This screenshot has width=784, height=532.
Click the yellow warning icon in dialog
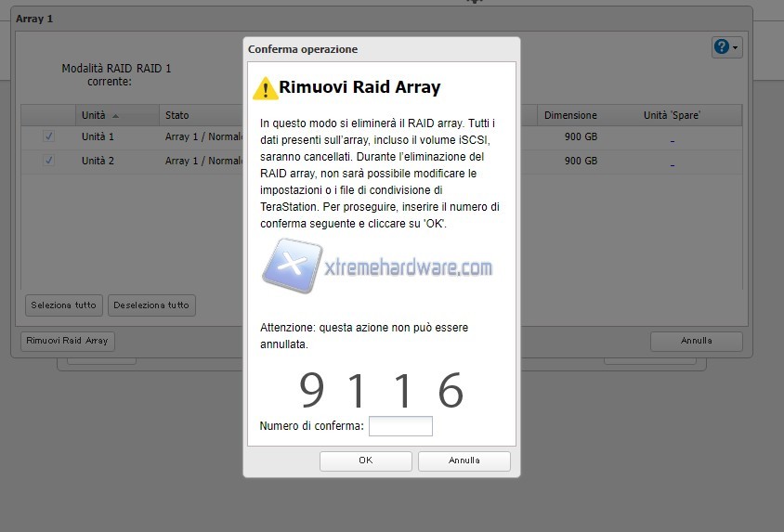click(x=265, y=88)
